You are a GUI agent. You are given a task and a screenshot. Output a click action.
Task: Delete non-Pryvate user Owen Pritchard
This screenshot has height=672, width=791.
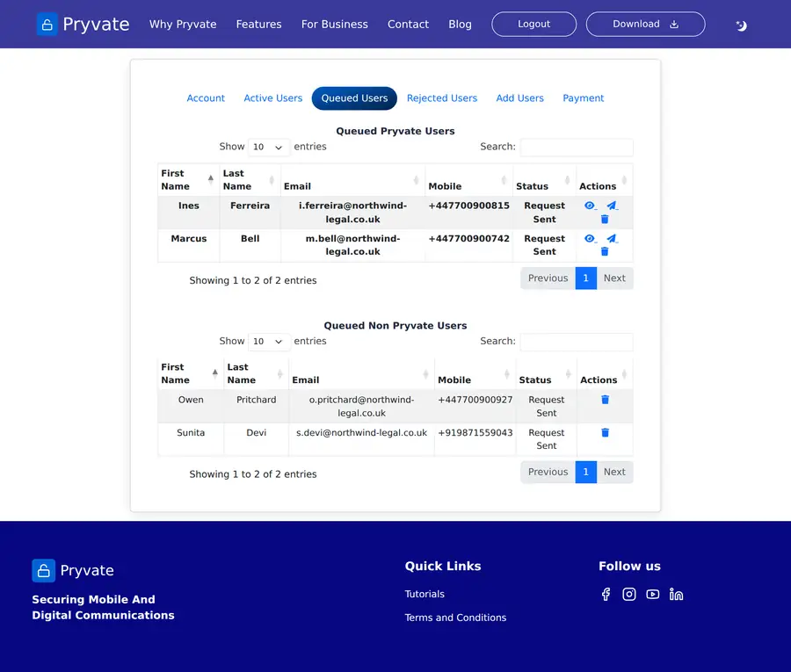[605, 400]
